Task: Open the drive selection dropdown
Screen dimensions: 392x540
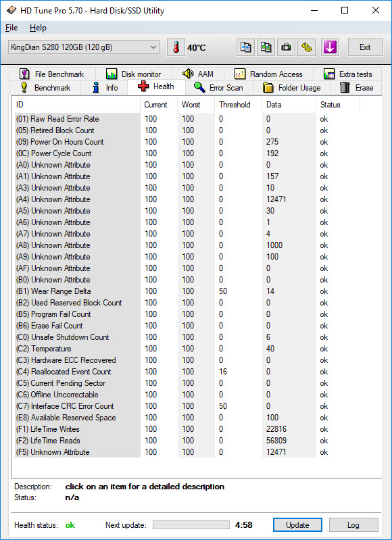Action: click(x=84, y=47)
